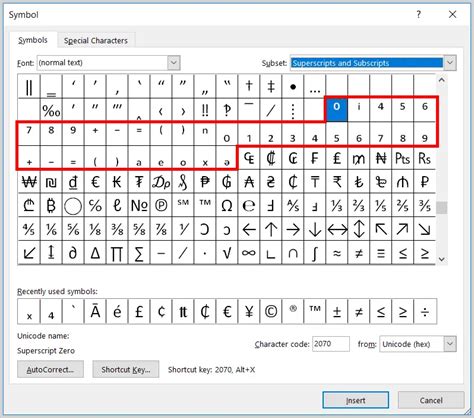Select the sound recording copyright ℗ symbol
The width and height of the screenshot is (474, 418).
click(x=161, y=205)
